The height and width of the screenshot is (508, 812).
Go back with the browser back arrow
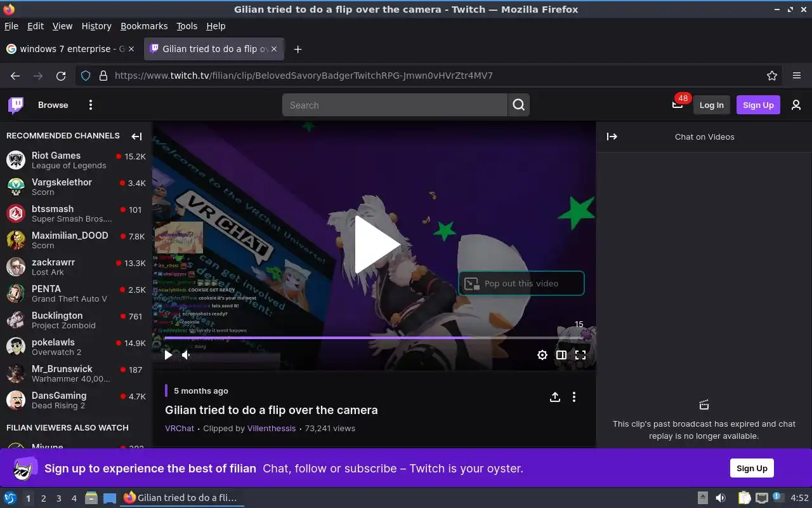point(15,76)
